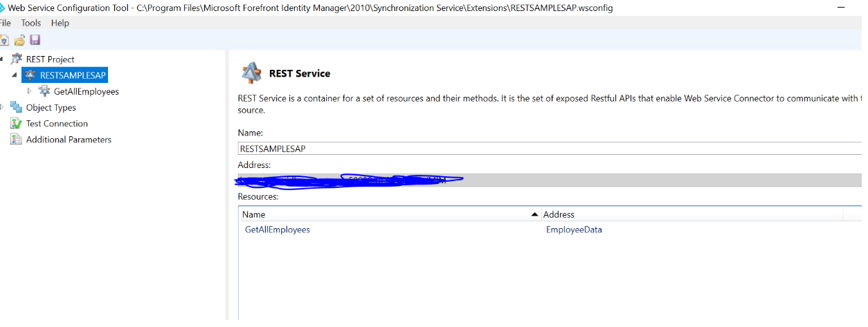Click GetAllEmployees in the Resources list
Screen dimensions: 868x327
click(278, 230)
